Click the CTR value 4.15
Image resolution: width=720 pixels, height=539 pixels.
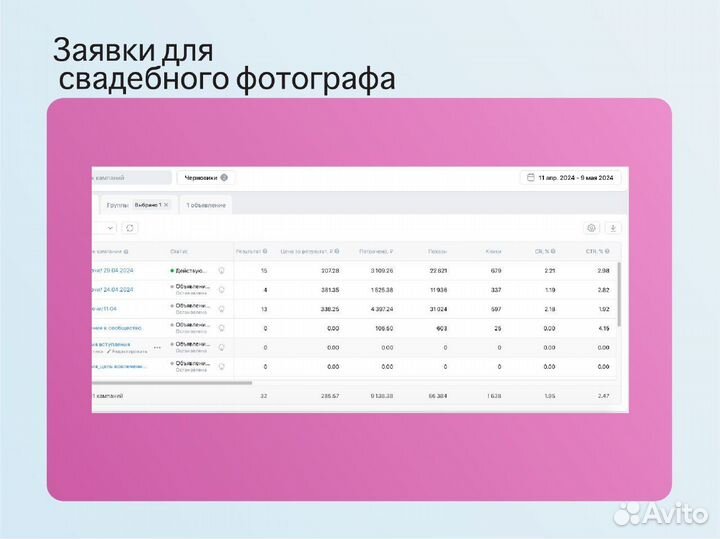(604, 329)
